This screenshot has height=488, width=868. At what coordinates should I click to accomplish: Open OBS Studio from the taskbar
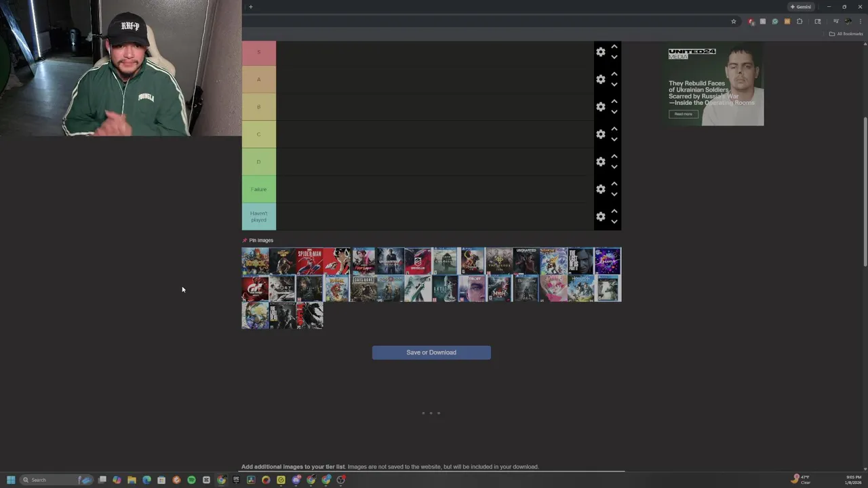(341, 480)
